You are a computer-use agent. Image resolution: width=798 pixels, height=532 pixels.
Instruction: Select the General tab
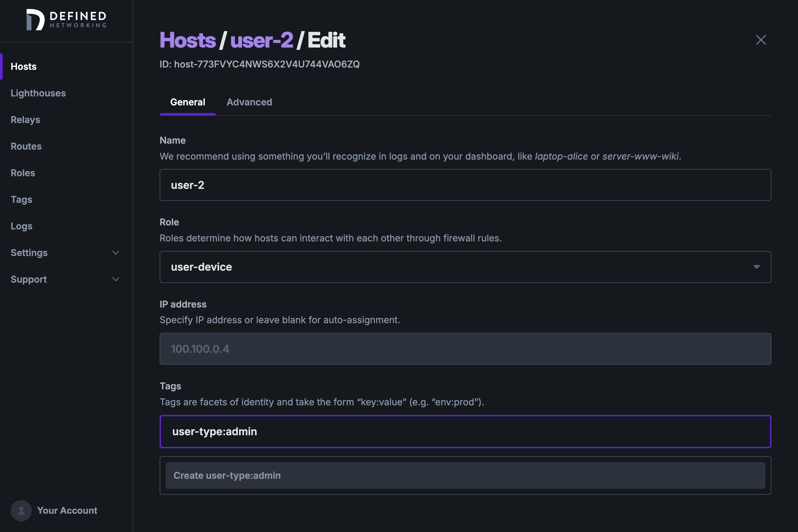(188, 102)
